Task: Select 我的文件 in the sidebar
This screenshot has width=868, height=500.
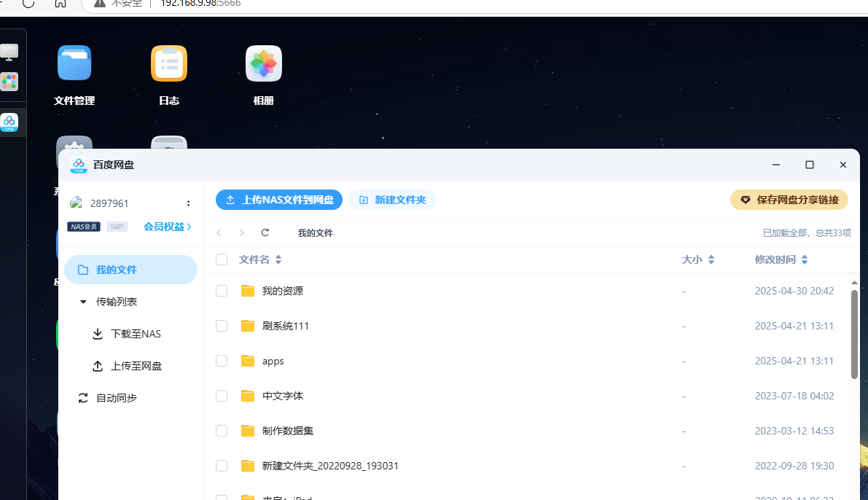Action: 130,270
